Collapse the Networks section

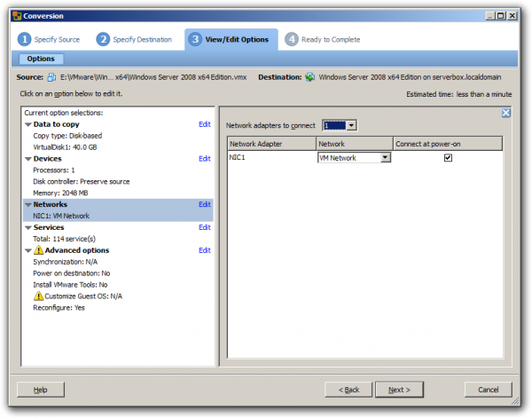[28, 204]
